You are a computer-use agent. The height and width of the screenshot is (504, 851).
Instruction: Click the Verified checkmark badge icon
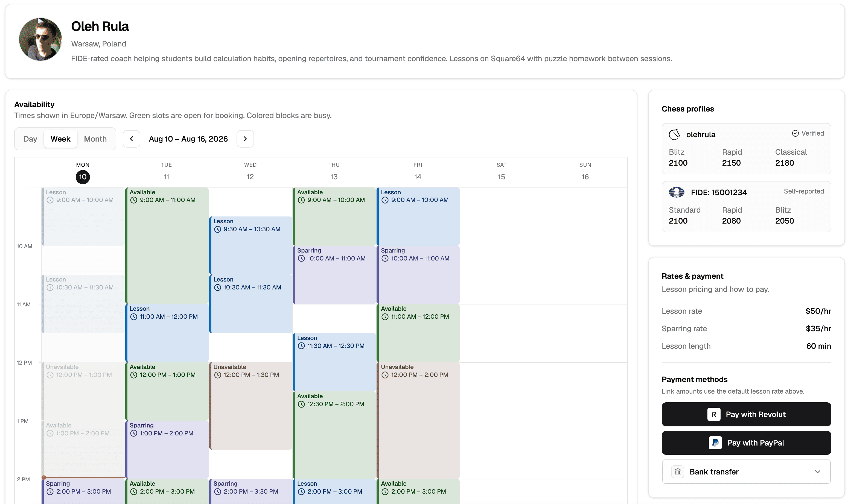click(x=795, y=133)
